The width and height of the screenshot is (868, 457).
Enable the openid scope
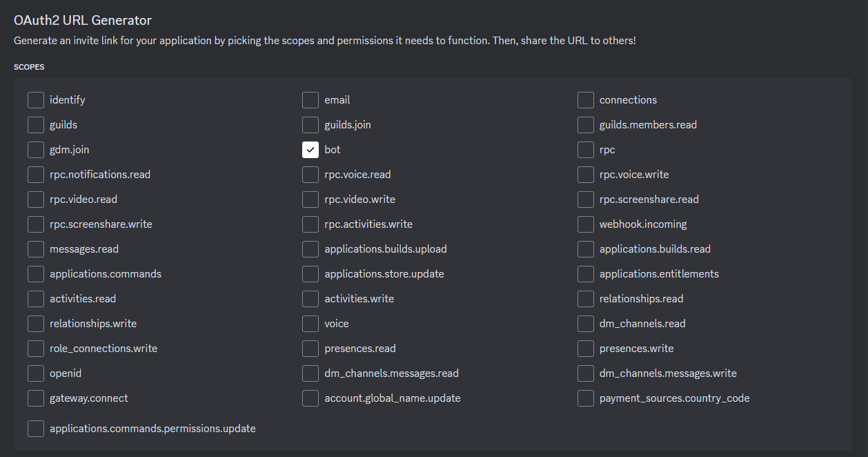pyautogui.click(x=36, y=373)
